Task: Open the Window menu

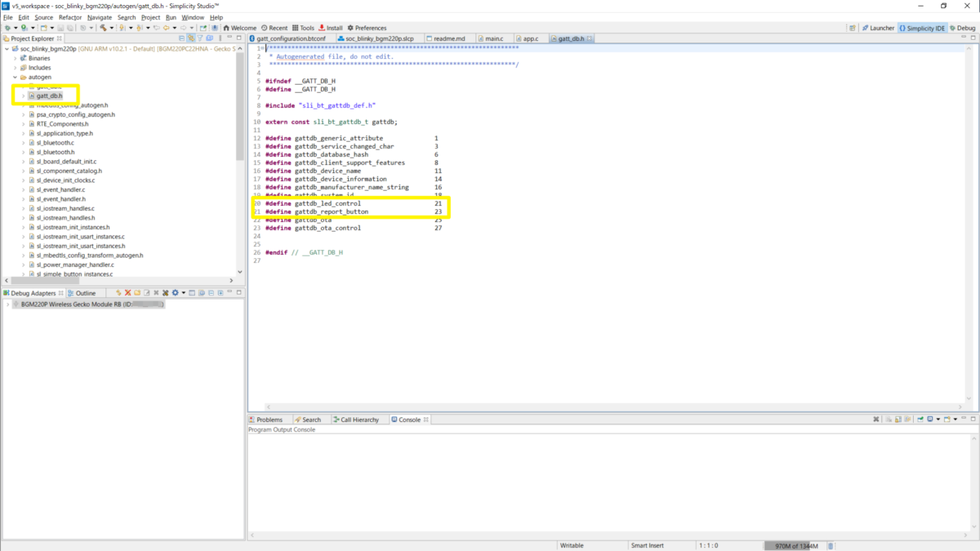Action: [193, 17]
